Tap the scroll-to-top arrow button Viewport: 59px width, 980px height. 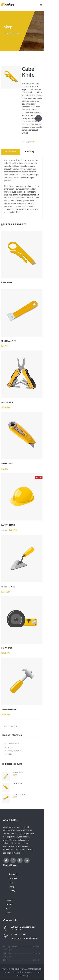(x=38, y=118)
